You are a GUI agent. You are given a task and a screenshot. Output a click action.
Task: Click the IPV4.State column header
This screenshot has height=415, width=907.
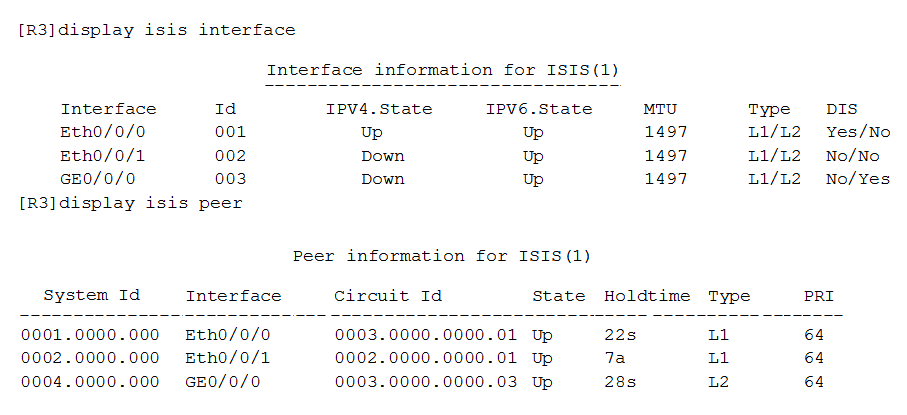(x=379, y=109)
